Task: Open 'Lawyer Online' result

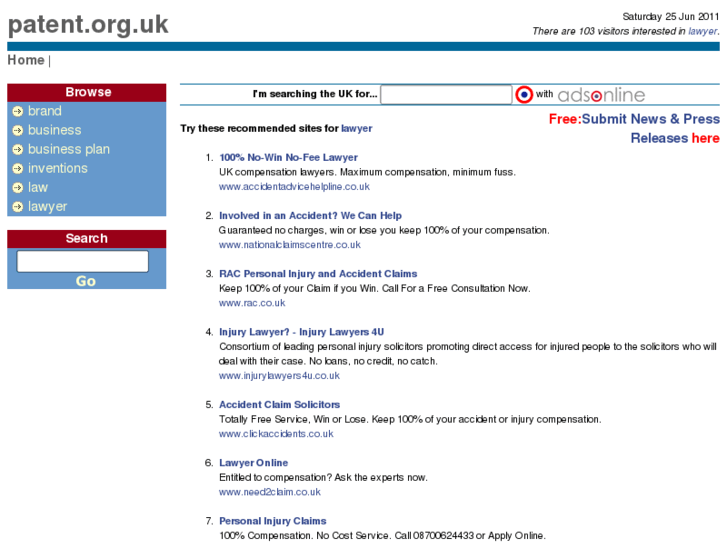Action: point(254,463)
